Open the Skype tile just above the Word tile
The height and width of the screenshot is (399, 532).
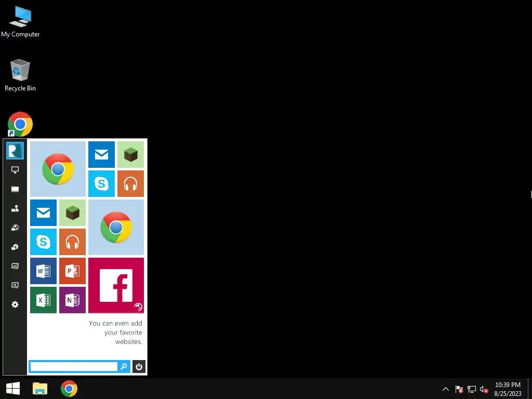tap(44, 242)
